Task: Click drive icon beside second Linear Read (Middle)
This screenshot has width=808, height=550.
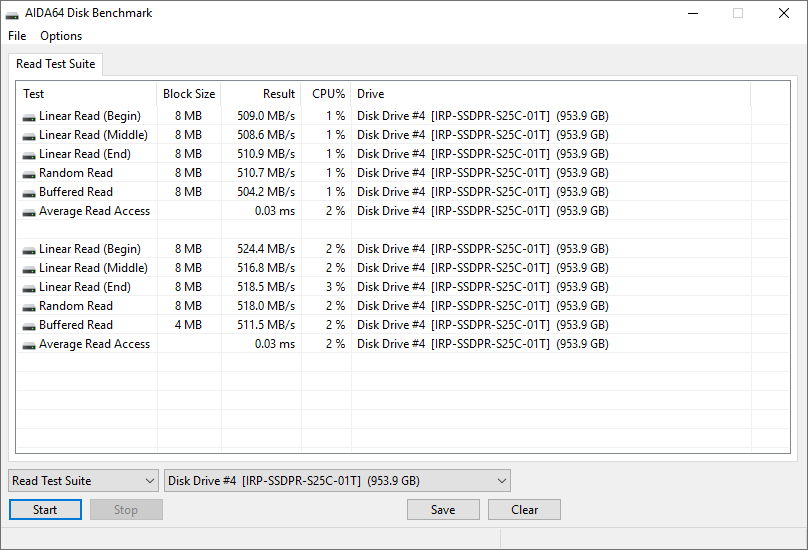Action: [29, 268]
